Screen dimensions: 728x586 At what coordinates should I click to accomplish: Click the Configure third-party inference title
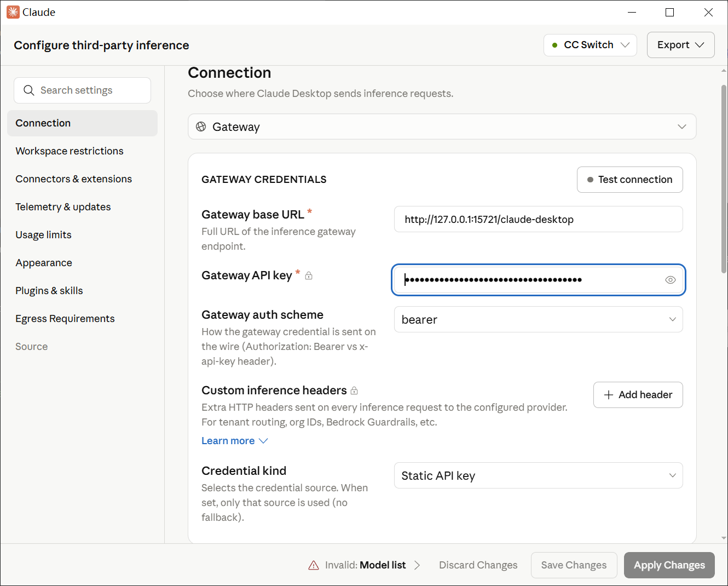pyautogui.click(x=101, y=45)
